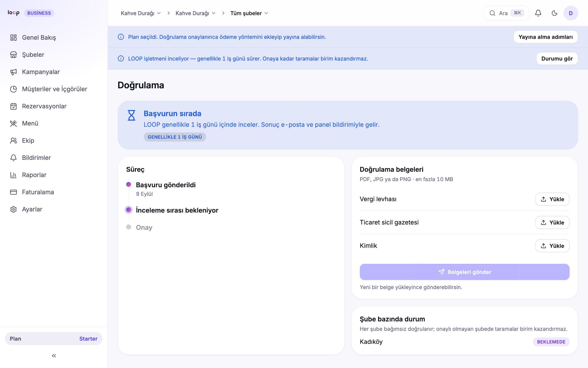
Task: Click Başvurun sırada heading
Action: point(172,114)
